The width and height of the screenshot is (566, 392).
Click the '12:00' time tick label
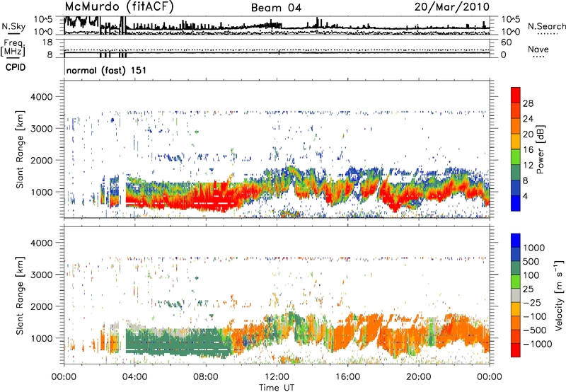277,377
